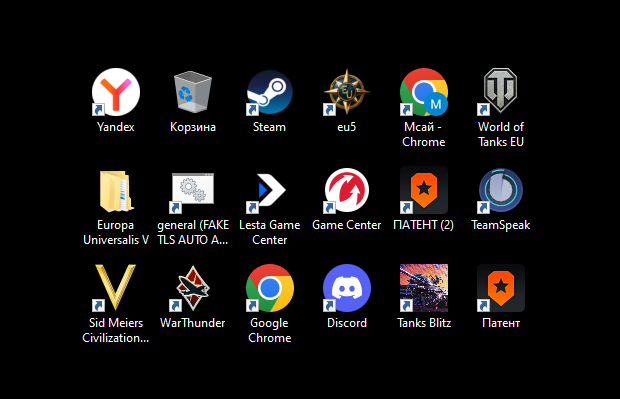Viewport: 620px width, 399px height.
Task: Click the World of Tanks EU text label
Action: [x=501, y=134]
